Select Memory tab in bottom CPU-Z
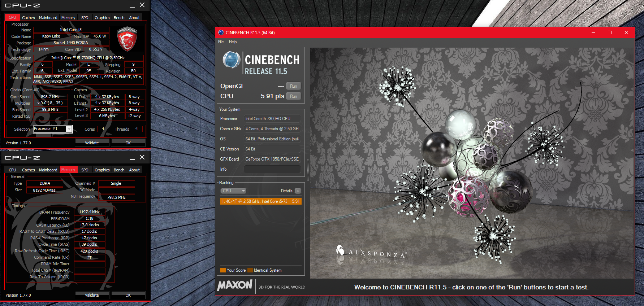644x306 pixels. pos(68,170)
